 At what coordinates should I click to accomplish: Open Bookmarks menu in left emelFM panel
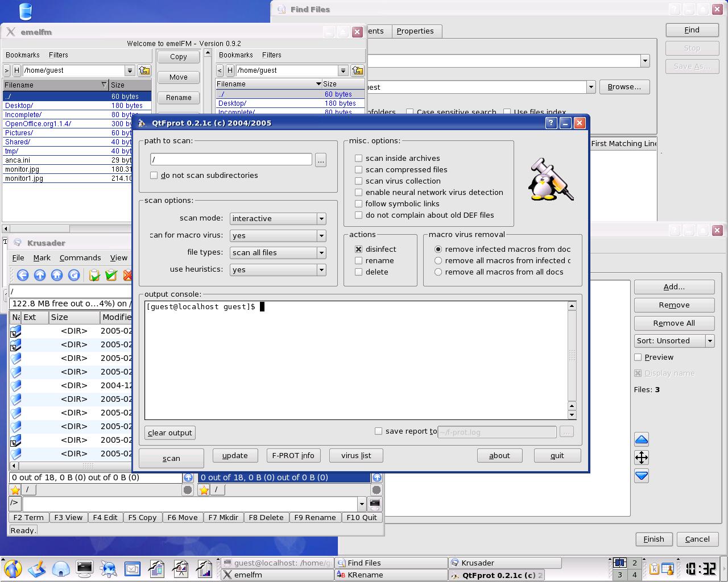(x=23, y=55)
